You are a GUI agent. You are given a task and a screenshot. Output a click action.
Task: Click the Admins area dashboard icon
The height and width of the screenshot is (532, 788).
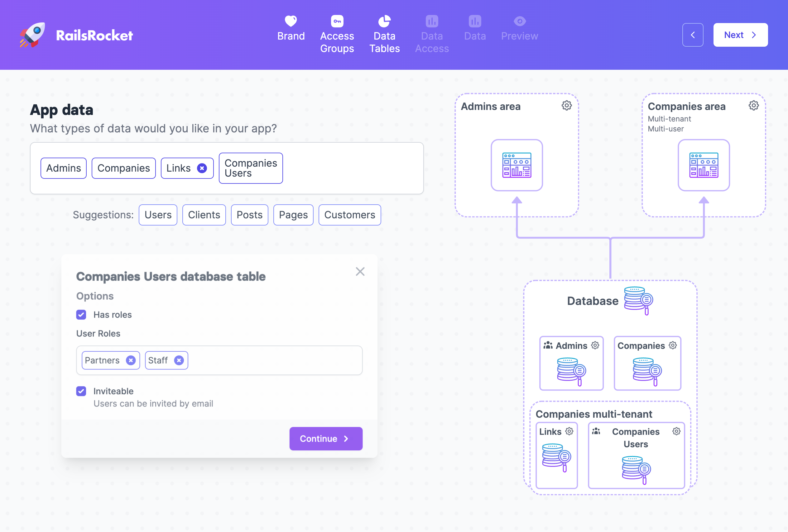tap(517, 165)
